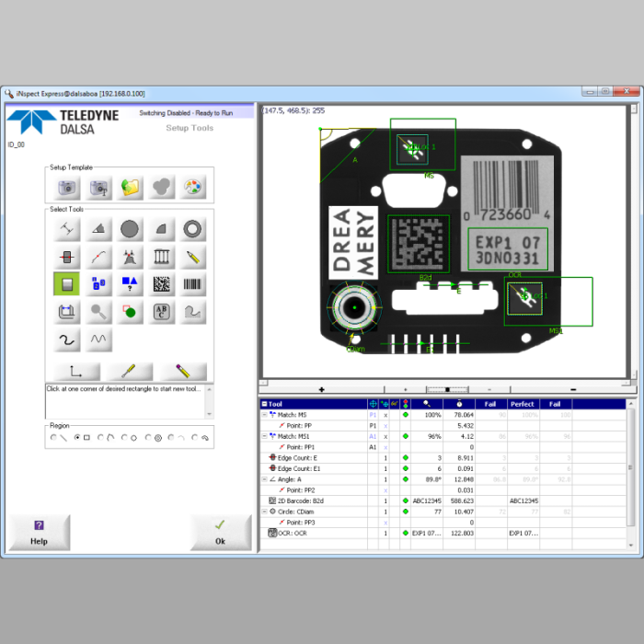Screen dimensions: 644x644
Task: Select the clamp width measurement tool
Action: 66,312
